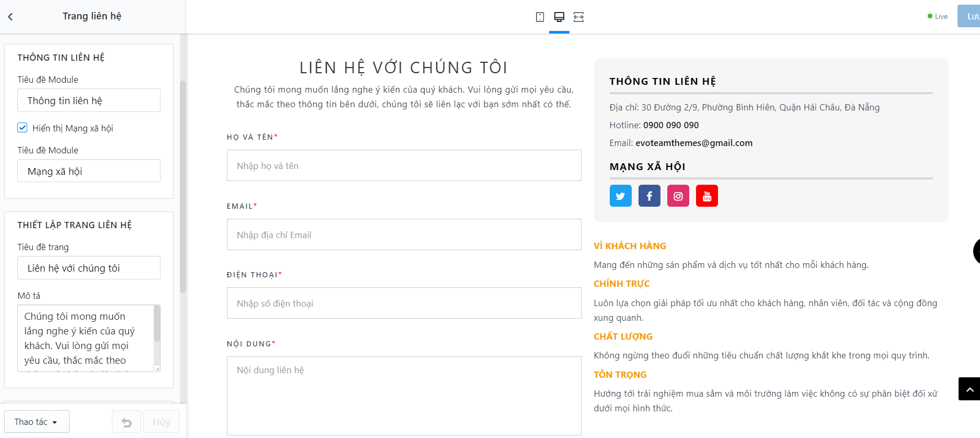The height and width of the screenshot is (438, 980).
Task: Go back using the left arrow icon
Action: [x=10, y=17]
